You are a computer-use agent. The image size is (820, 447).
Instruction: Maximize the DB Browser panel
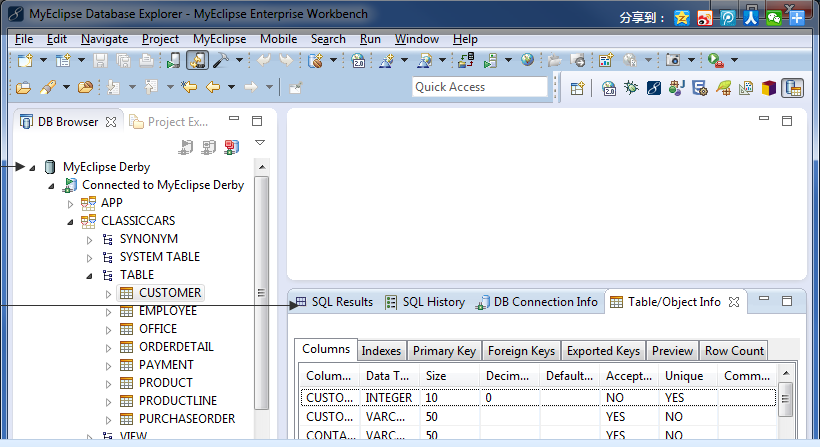pos(257,121)
